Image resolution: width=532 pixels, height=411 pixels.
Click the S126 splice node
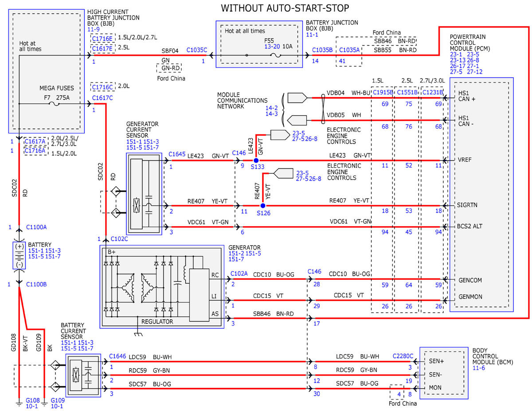click(x=263, y=206)
